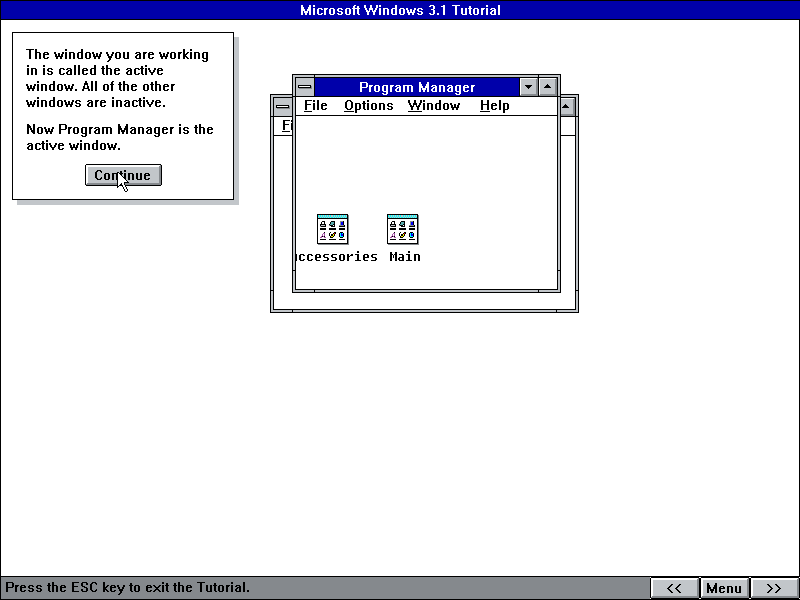Open the Window menu in Program Manager
Viewport: 800px width, 600px height.
click(434, 106)
